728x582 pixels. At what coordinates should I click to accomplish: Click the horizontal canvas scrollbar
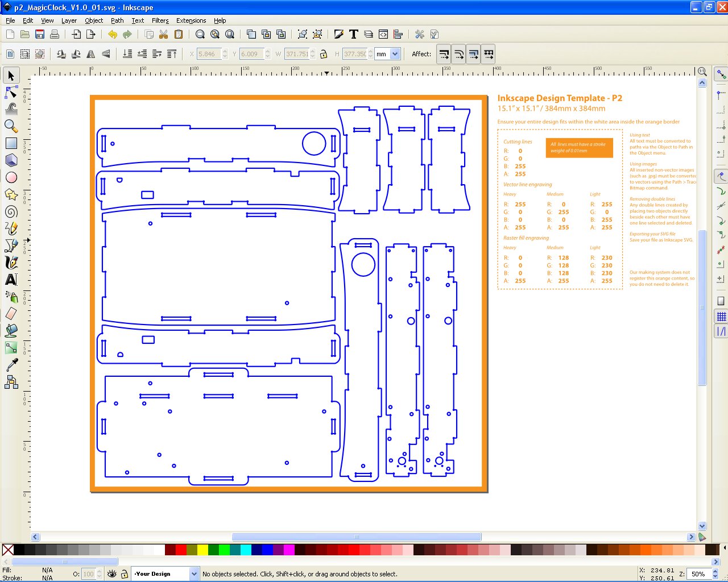pyautogui.click(x=355, y=537)
